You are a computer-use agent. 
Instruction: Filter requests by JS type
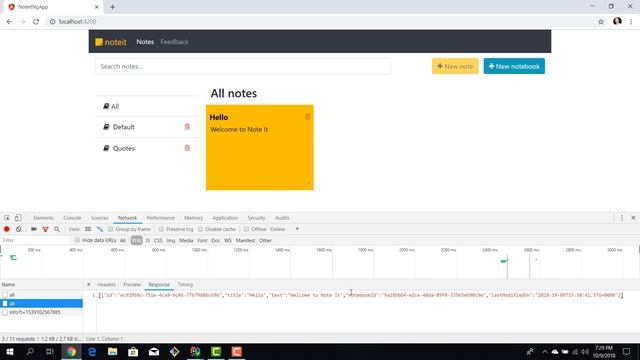pos(148,240)
